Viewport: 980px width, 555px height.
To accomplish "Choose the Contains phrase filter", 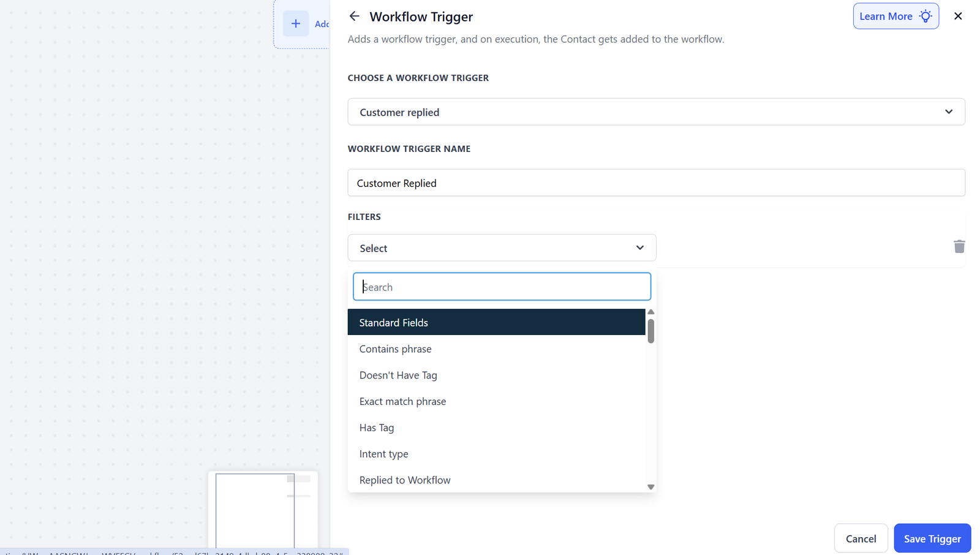I will 496,349.
